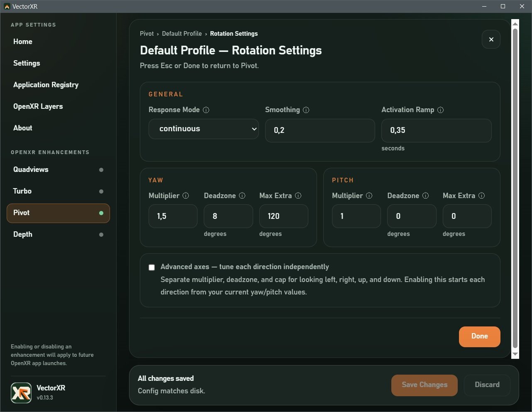Click the Pitch Multiplier info icon
Image resolution: width=532 pixels, height=412 pixels.
click(x=369, y=196)
